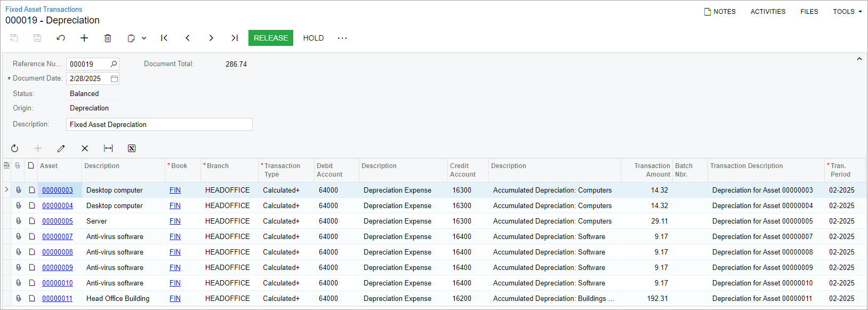Add a new record with the plus icon

tap(84, 38)
